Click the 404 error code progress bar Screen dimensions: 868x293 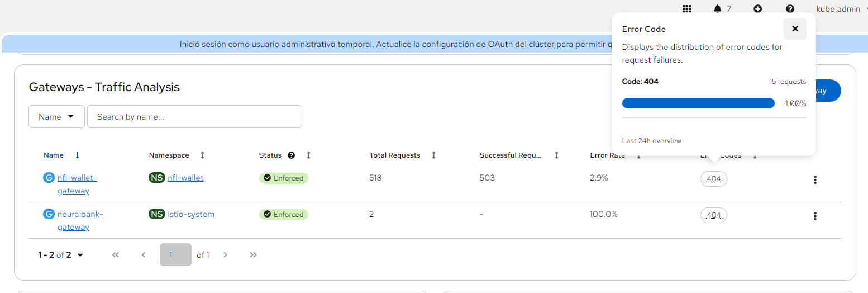click(698, 103)
